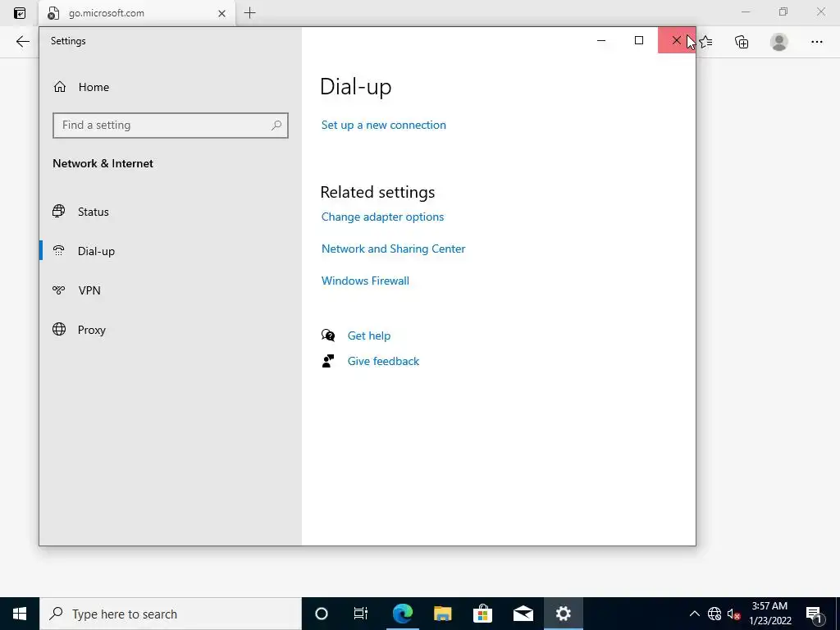Viewport: 840px width, 630px height.
Task: Close the go.microsoft.com tab
Action: [221, 13]
